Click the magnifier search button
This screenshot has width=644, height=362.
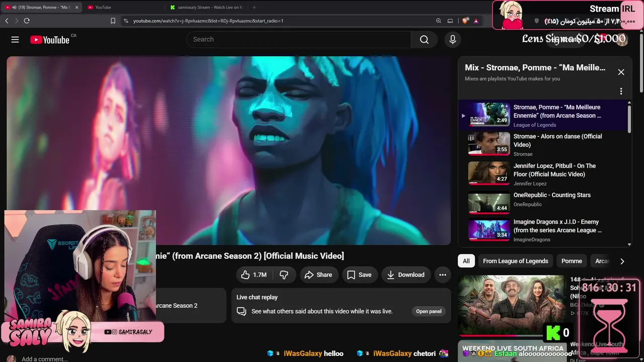coord(424,40)
